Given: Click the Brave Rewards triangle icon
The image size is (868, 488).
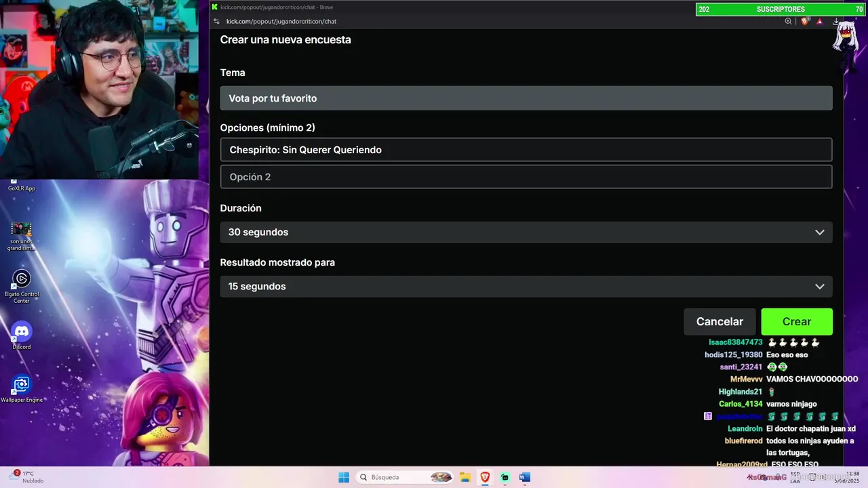Looking at the screenshot, I should tap(819, 21).
